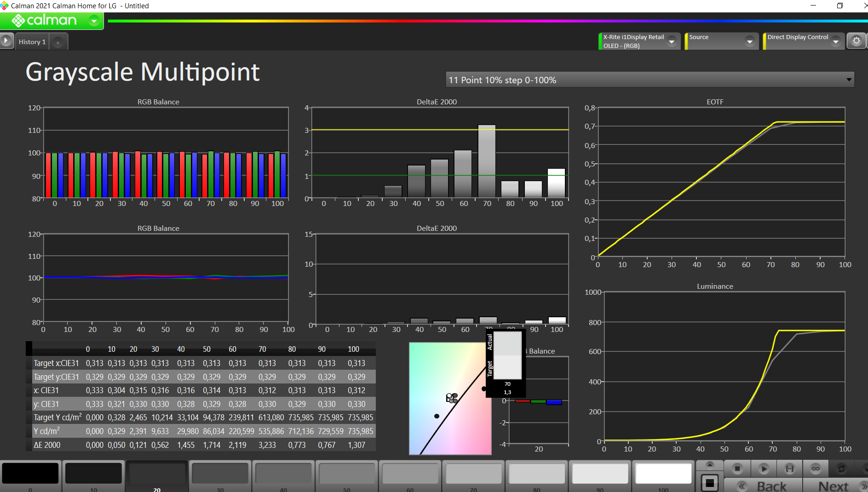Select the 20% grayscale patch
The height and width of the screenshot is (492, 868).
157,474
